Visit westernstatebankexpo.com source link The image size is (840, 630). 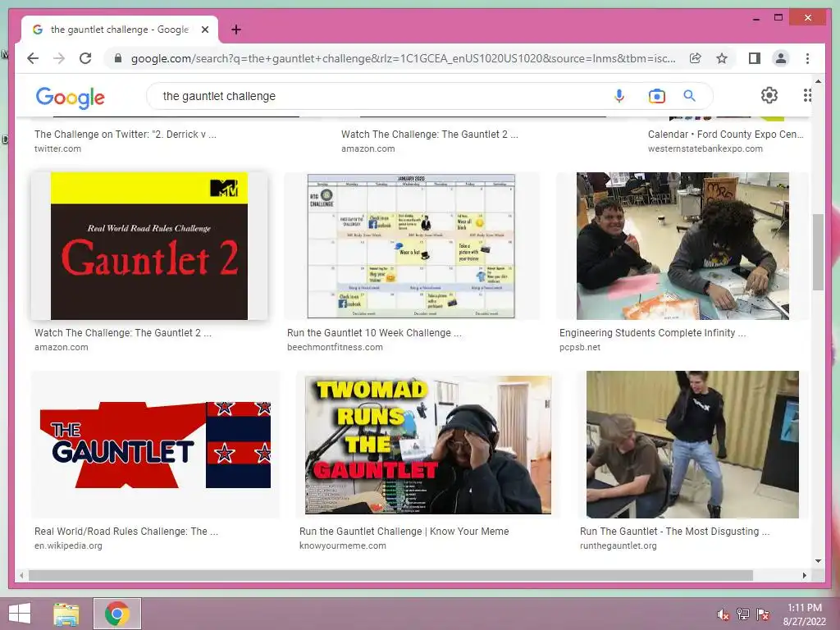pos(705,149)
